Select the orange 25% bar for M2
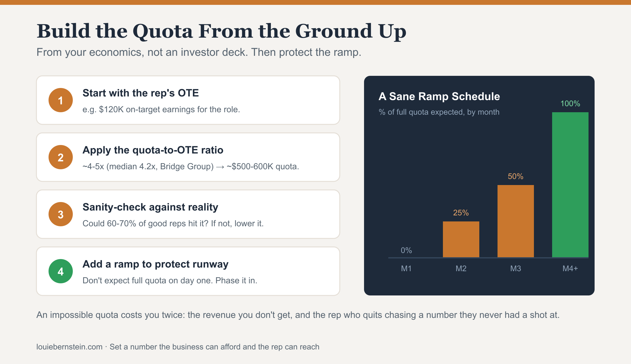This screenshot has width=631, height=364. [x=461, y=239]
